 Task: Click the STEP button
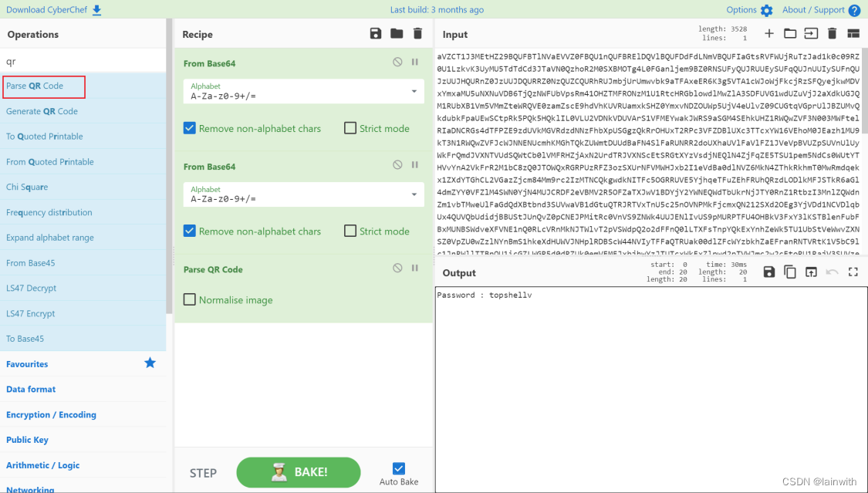tap(203, 473)
